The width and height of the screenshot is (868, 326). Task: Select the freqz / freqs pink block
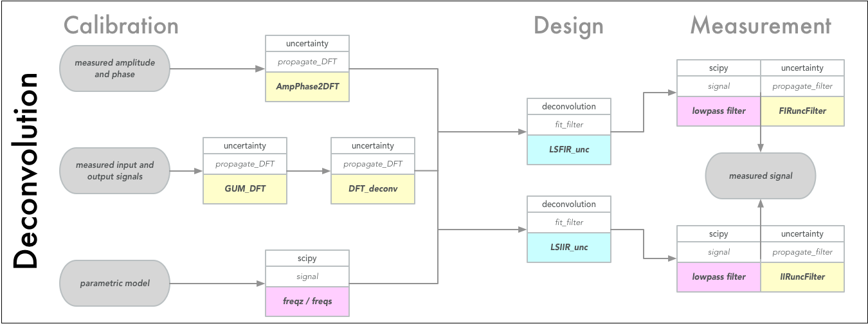coord(307,302)
